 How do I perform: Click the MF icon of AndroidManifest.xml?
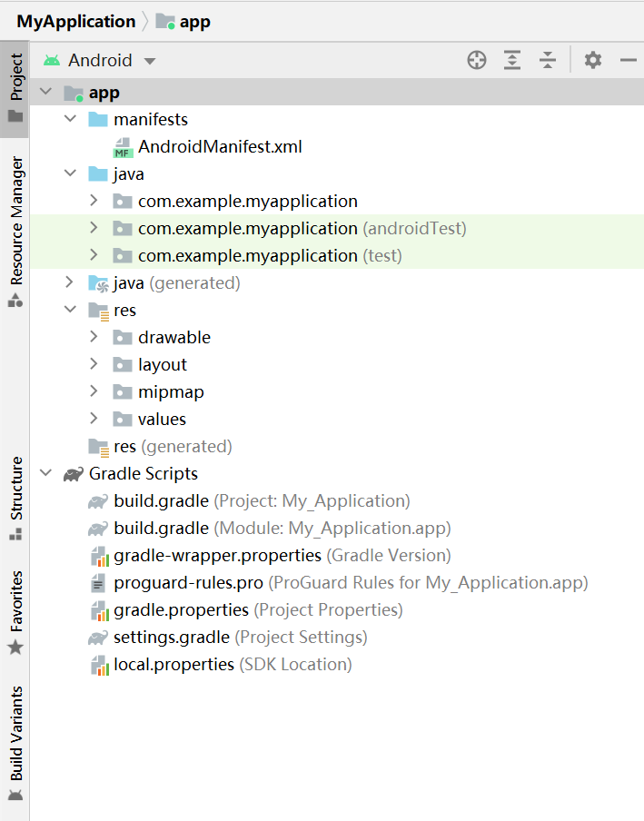coord(123,148)
